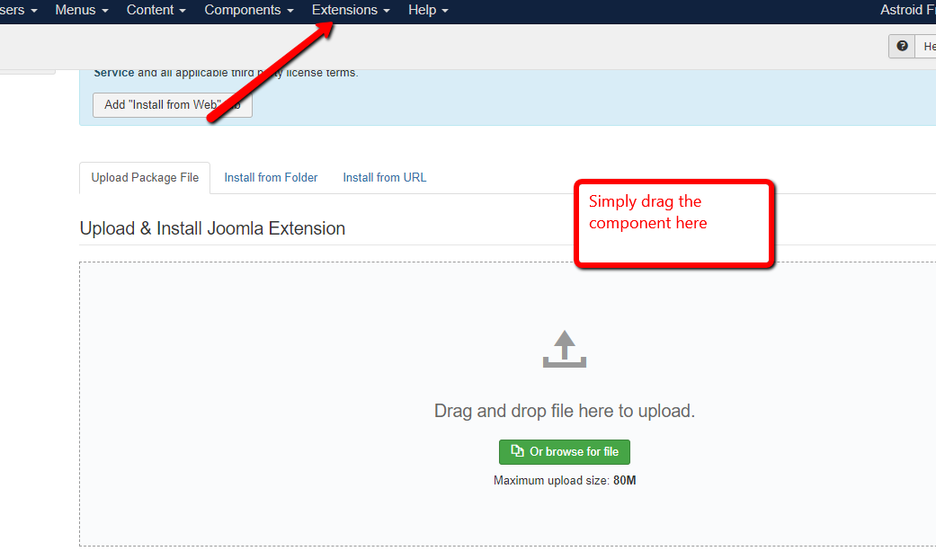The image size is (936, 560).
Task: Expand the Content dropdown
Action: (156, 10)
